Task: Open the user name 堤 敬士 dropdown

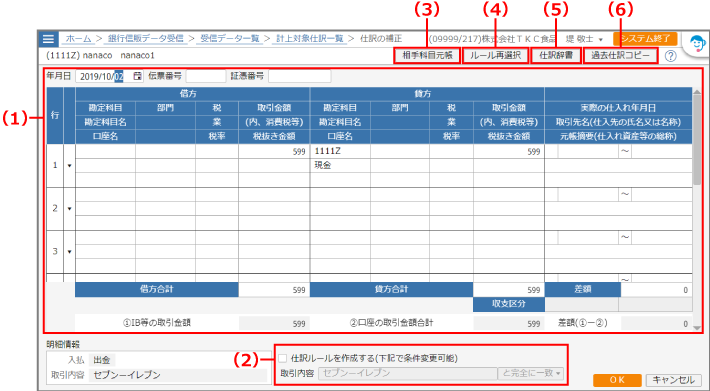Action: click(584, 39)
